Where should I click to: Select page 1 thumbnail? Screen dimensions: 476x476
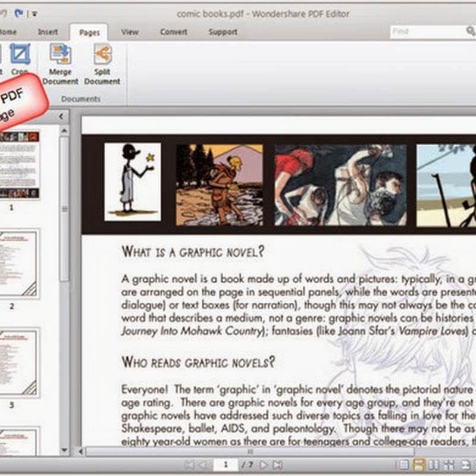(19, 165)
